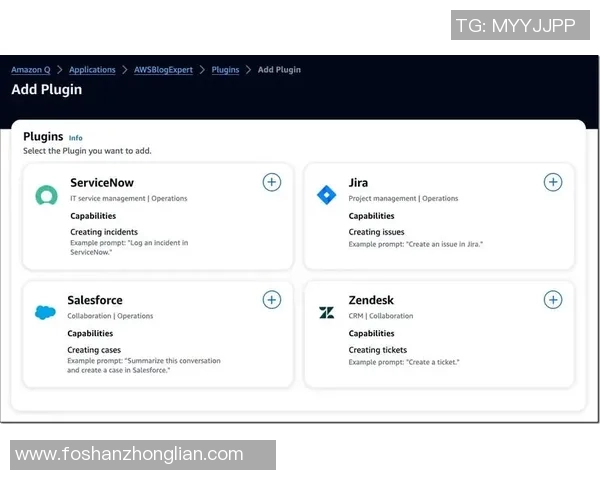Image resolution: width=600 pixels, height=480 pixels.
Task: Add Zendesk using its plus icon
Action: [x=553, y=300]
